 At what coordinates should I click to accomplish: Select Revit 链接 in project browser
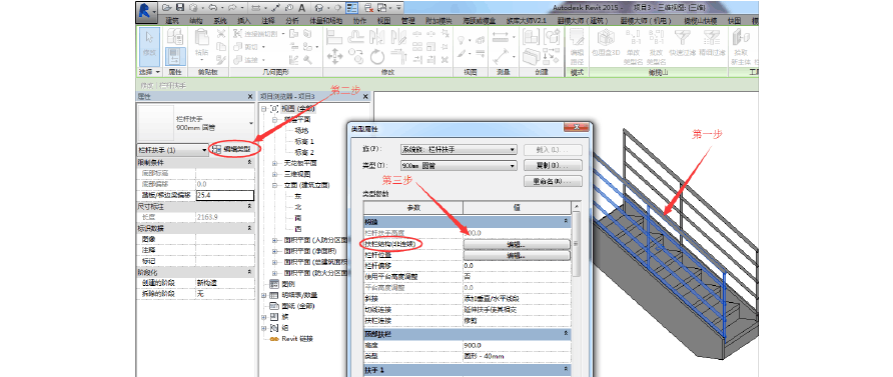point(296,338)
